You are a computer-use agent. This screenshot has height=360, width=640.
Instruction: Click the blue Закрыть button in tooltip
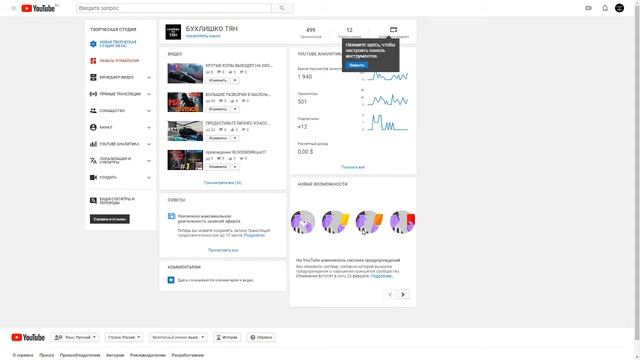pyautogui.click(x=357, y=65)
